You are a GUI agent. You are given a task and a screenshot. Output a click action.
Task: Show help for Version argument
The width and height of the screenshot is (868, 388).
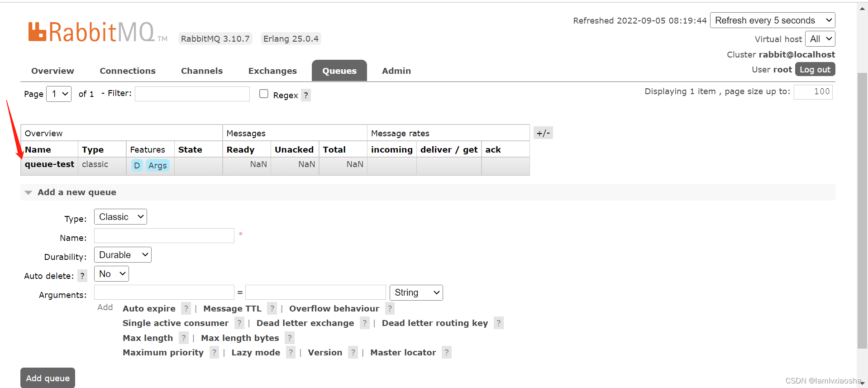(x=353, y=352)
